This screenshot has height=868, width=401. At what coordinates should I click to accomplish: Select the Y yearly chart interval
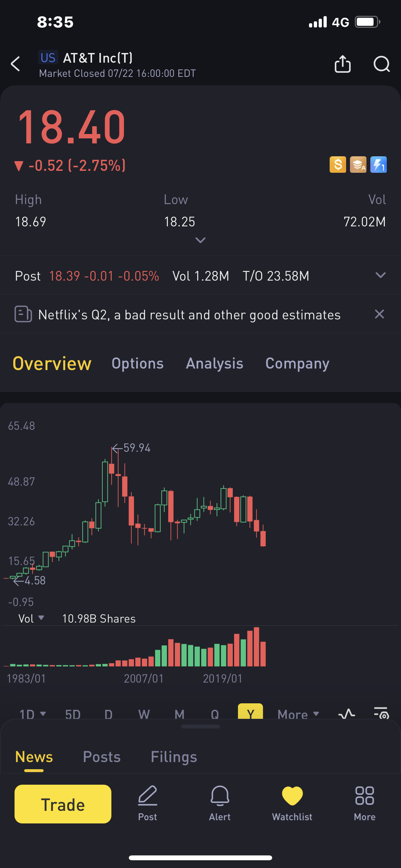250,712
